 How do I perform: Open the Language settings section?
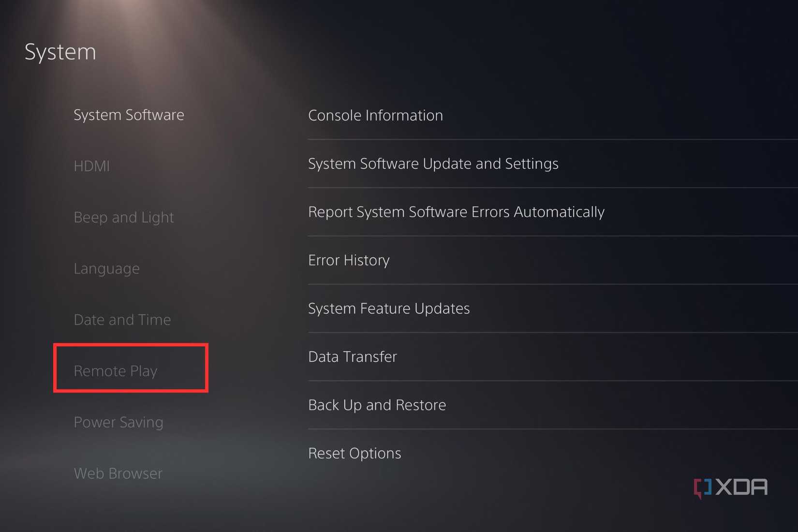107,268
